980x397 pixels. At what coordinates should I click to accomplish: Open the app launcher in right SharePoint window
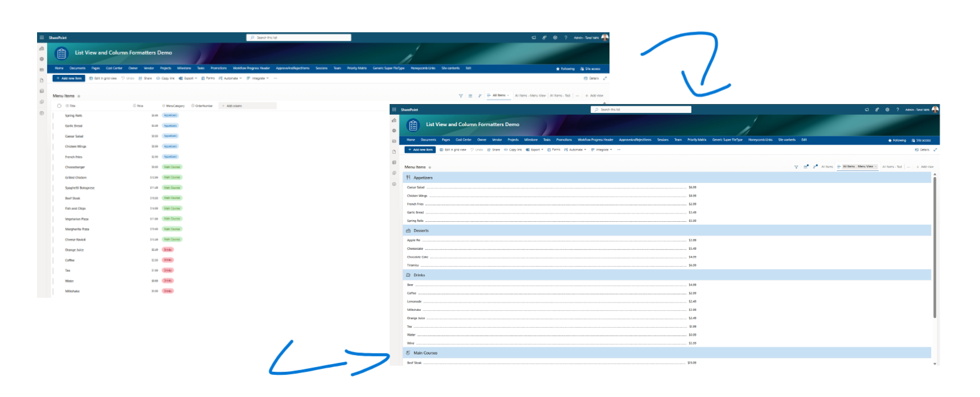pyautogui.click(x=394, y=109)
